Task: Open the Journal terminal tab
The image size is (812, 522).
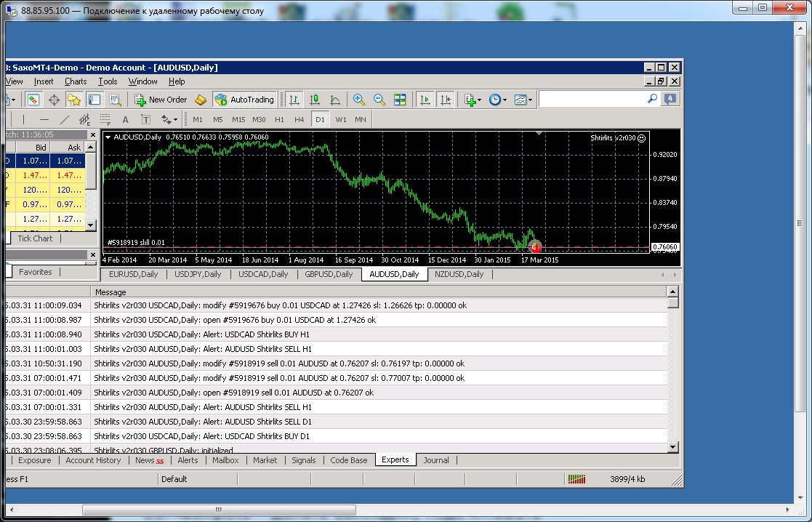Action: (436, 460)
